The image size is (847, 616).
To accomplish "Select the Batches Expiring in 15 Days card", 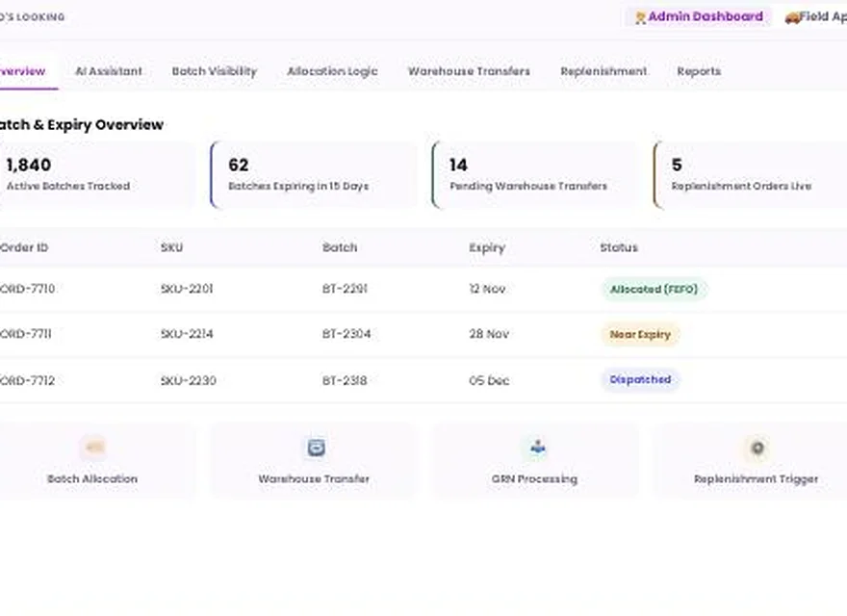I will [x=314, y=174].
